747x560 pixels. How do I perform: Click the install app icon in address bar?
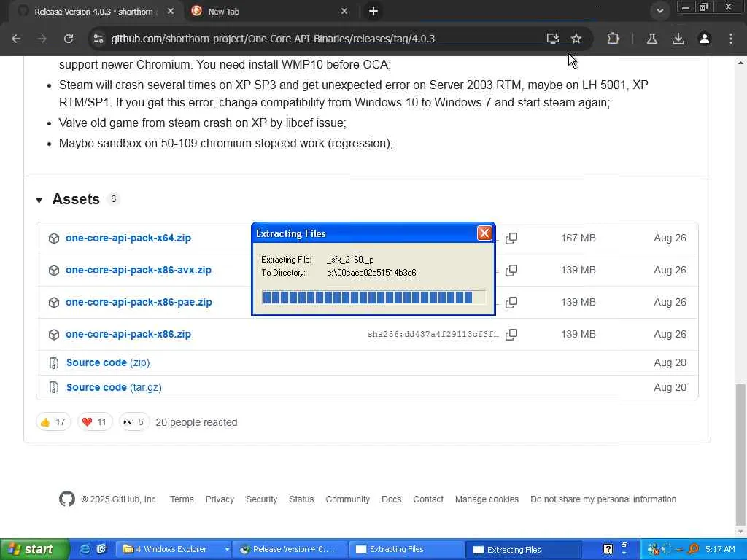click(x=553, y=39)
